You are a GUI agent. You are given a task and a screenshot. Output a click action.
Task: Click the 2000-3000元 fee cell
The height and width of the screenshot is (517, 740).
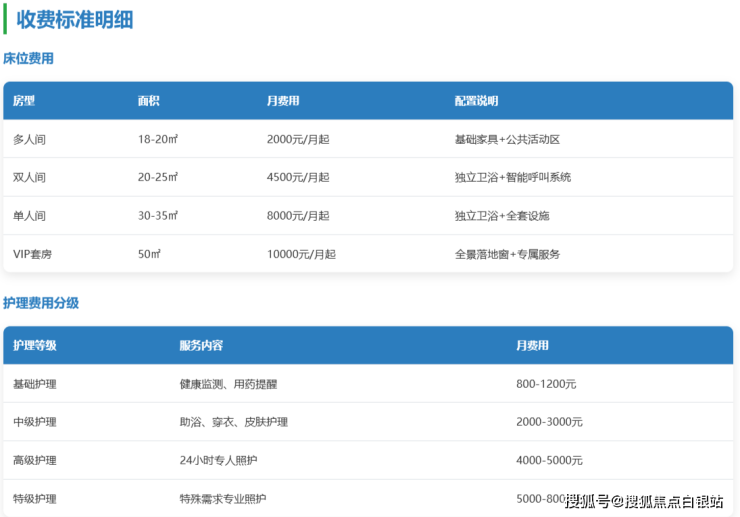tap(549, 422)
